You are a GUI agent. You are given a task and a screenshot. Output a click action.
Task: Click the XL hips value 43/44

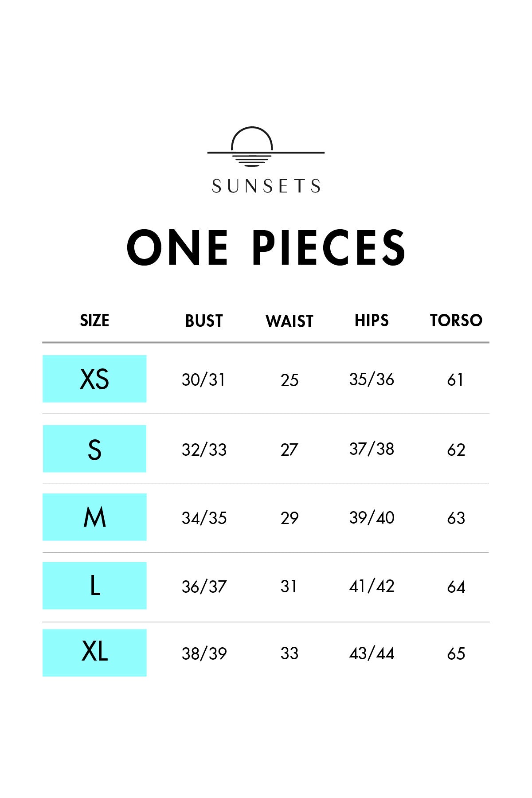coord(372,653)
